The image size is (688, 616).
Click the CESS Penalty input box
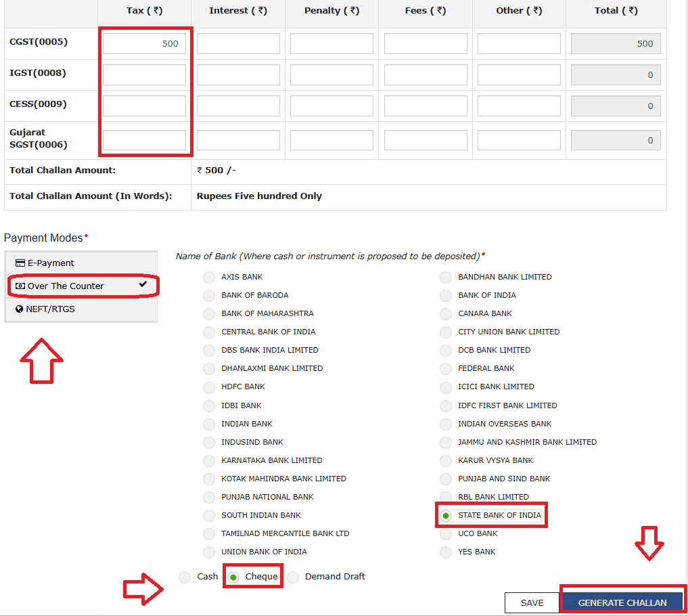(331, 106)
